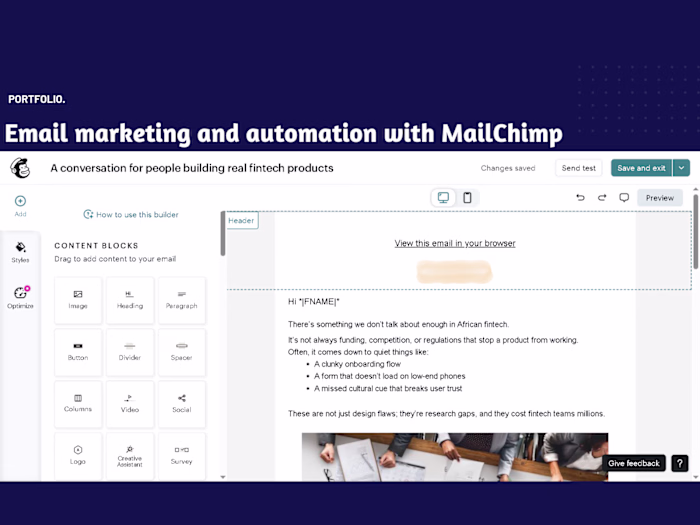This screenshot has width=700, height=525.
Task: Click the 'A clunky onboarding flow' bullet
Action: pos(357,364)
